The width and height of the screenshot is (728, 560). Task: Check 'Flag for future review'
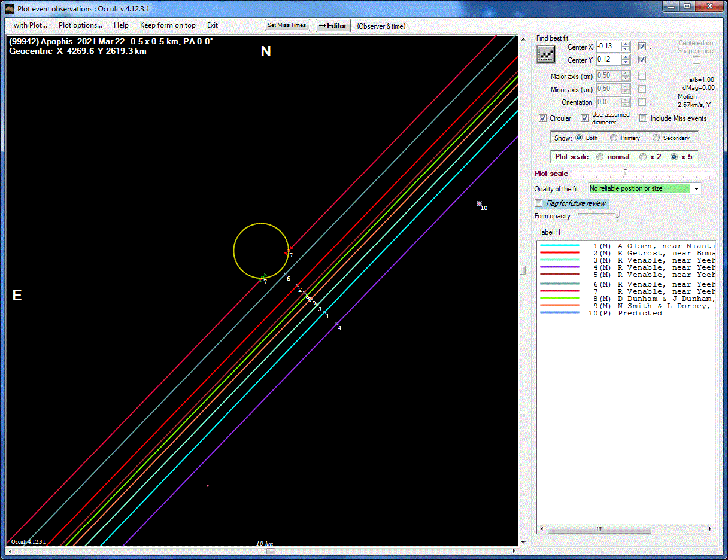(538, 203)
